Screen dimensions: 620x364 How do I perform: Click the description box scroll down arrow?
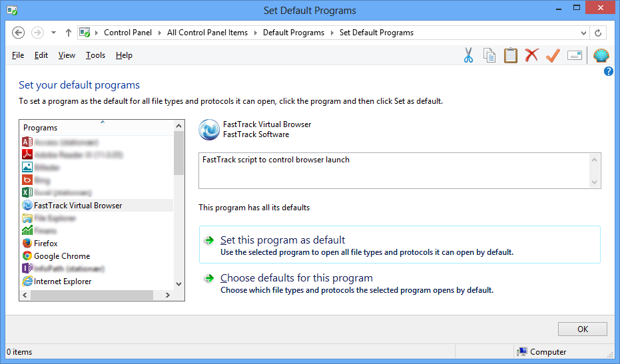pos(594,182)
